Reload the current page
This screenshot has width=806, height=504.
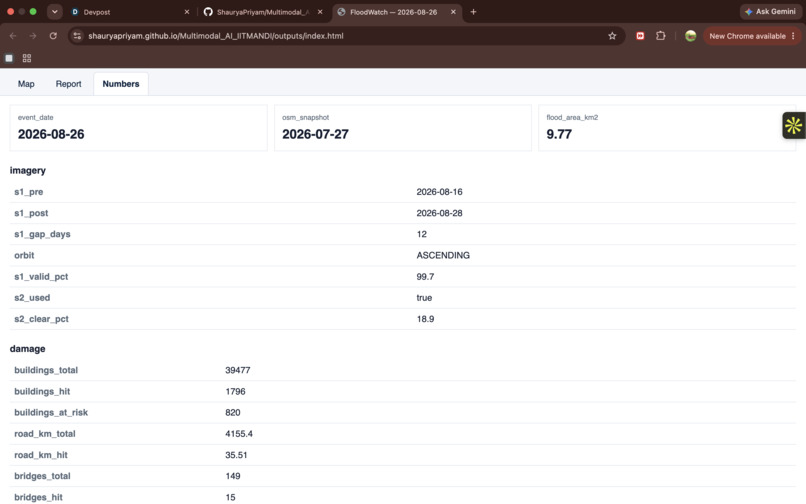click(x=53, y=36)
